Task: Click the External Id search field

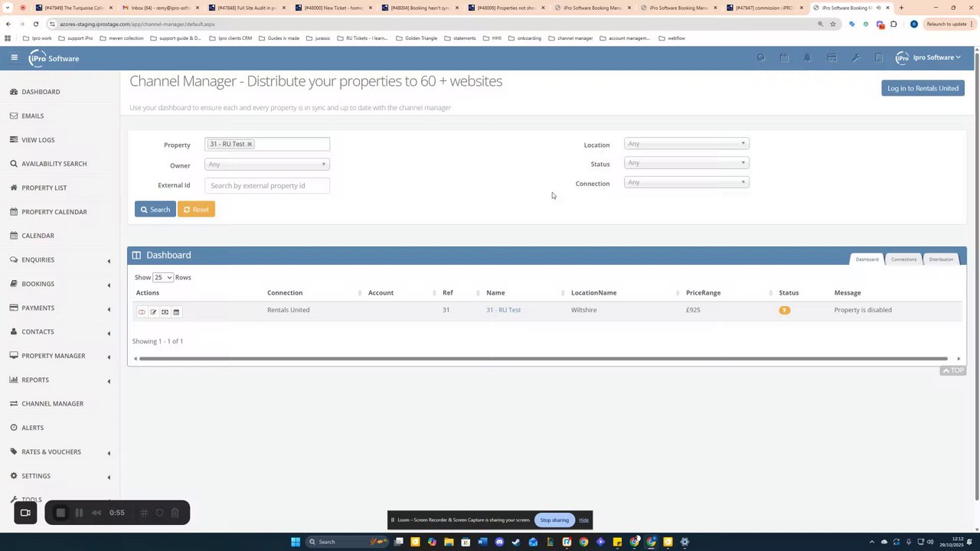Action: pos(266,185)
